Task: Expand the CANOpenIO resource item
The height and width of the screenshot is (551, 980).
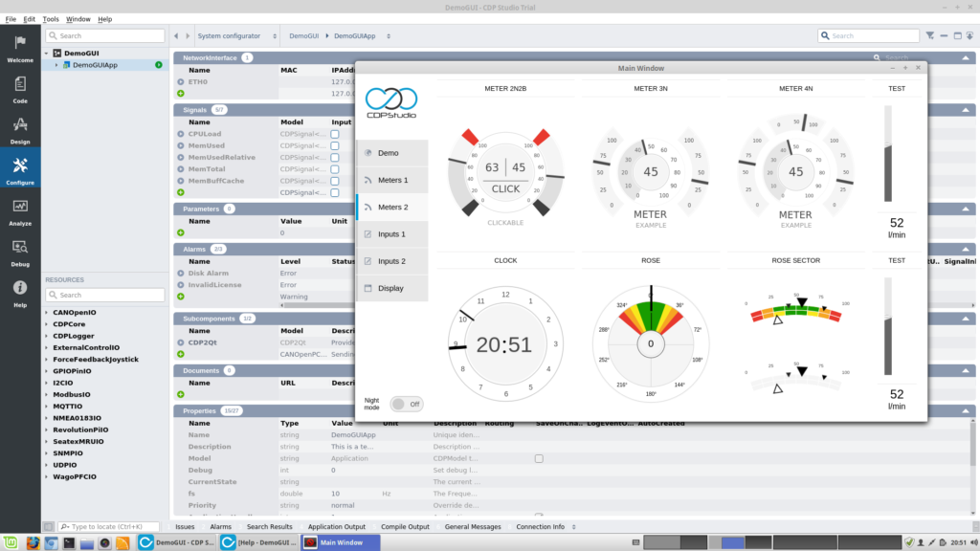Action: pyautogui.click(x=48, y=312)
